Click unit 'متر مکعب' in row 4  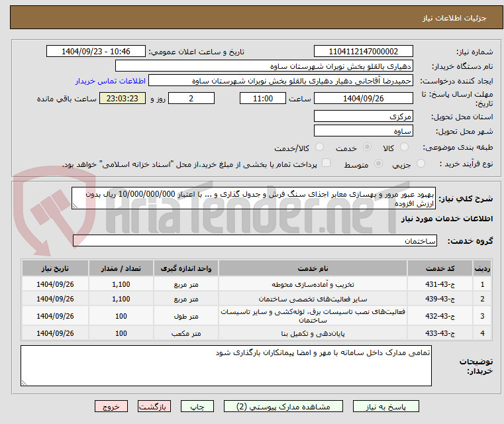pos(186,333)
